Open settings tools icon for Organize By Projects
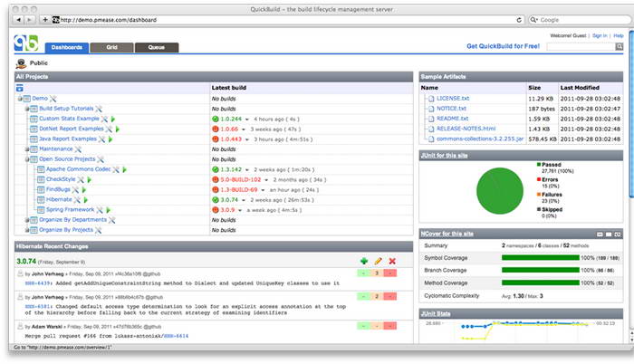Image resolution: width=634 pixels, height=364 pixels. [98, 230]
